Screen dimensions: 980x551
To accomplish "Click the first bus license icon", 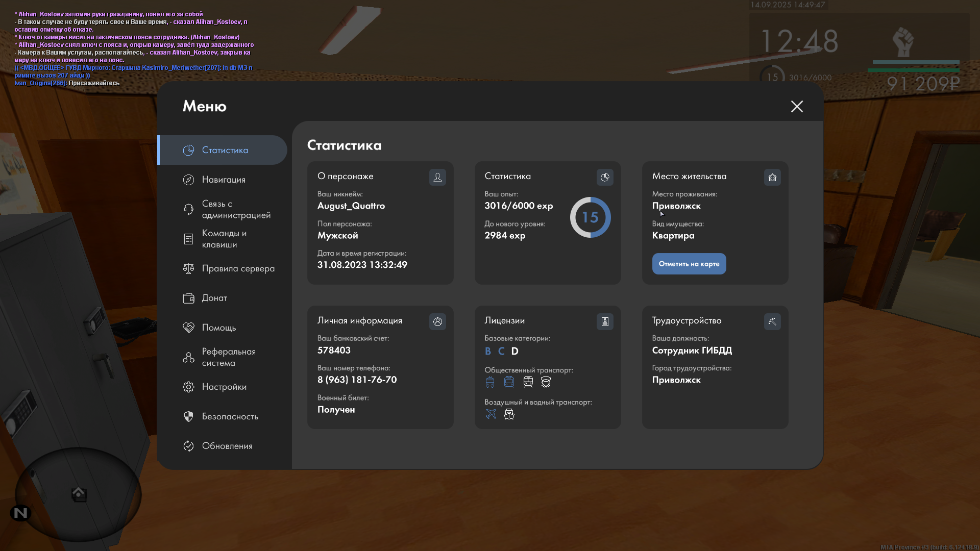I will point(490,382).
